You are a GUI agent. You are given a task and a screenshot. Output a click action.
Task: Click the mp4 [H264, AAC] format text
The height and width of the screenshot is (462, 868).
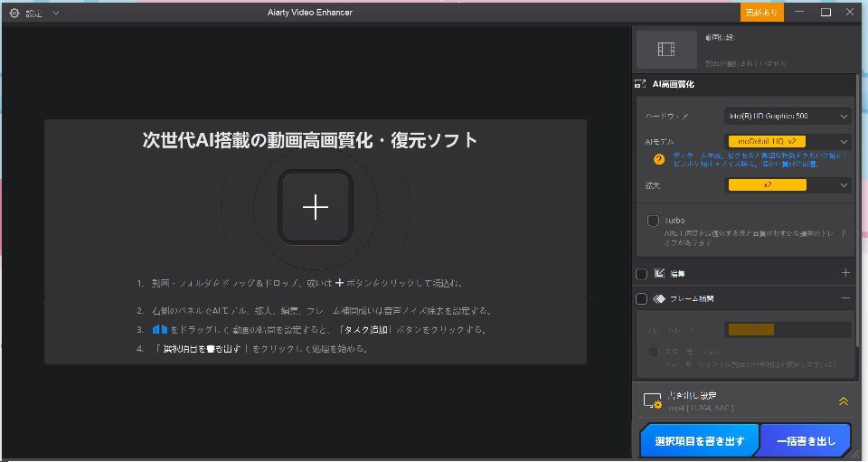point(701,408)
